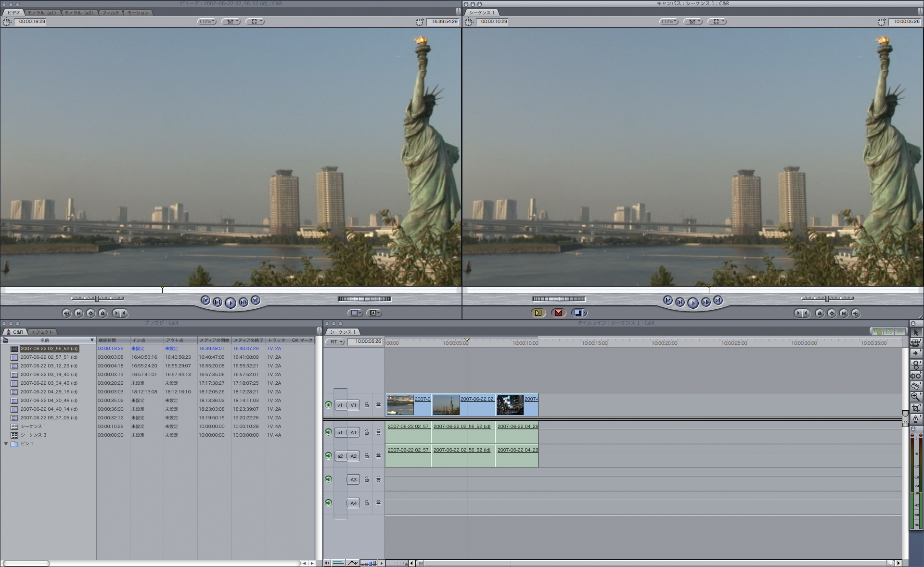Add marker button in Viewer
This screenshot has width=924, height=567.
tap(103, 313)
